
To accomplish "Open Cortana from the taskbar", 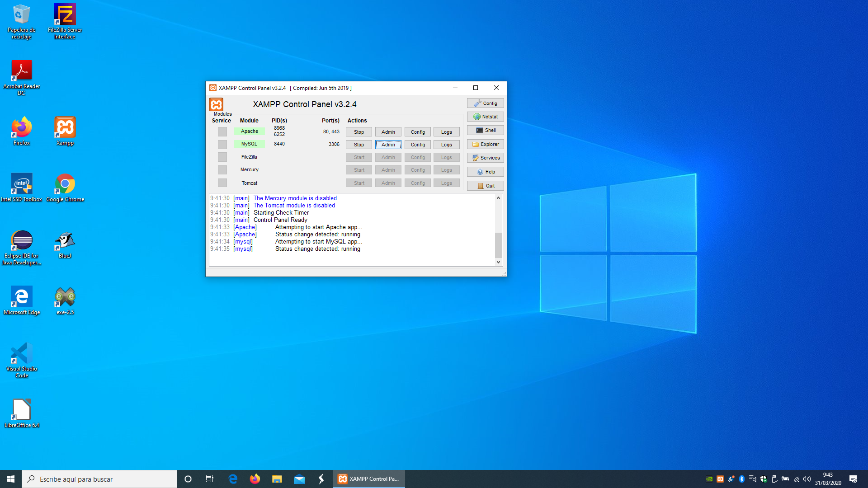I will coord(188,479).
